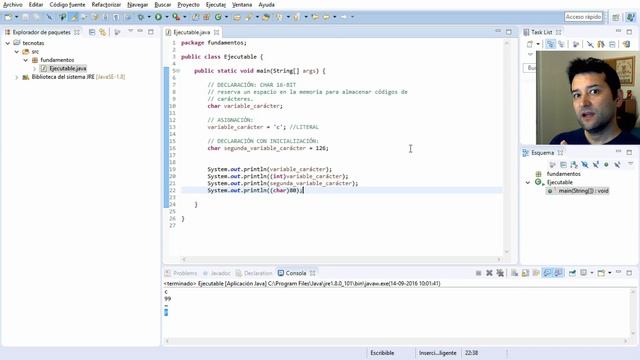Toggle Scroll Lock in Consola toolbar
This screenshot has height=360, width=640.
click(x=525, y=273)
